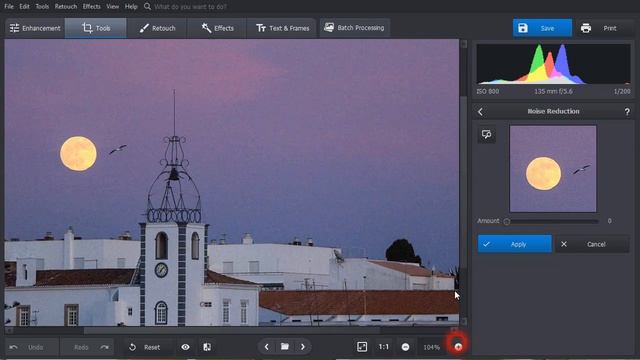This screenshot has height=360, width=640.
Task: Zoom out with the minus button
Action: coord(405,347)
